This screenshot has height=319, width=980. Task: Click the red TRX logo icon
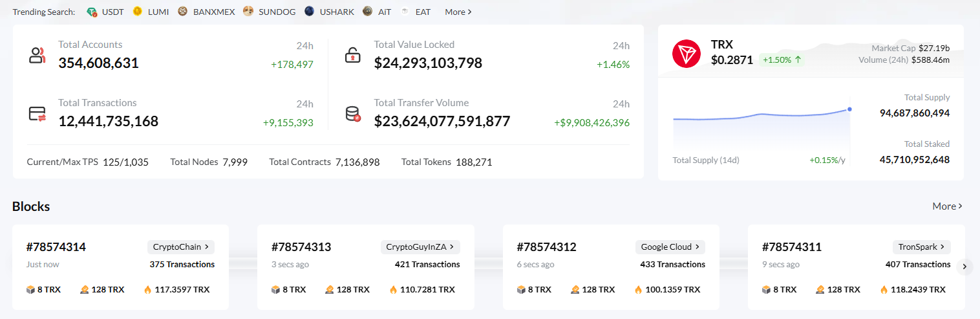coord(687,54)
